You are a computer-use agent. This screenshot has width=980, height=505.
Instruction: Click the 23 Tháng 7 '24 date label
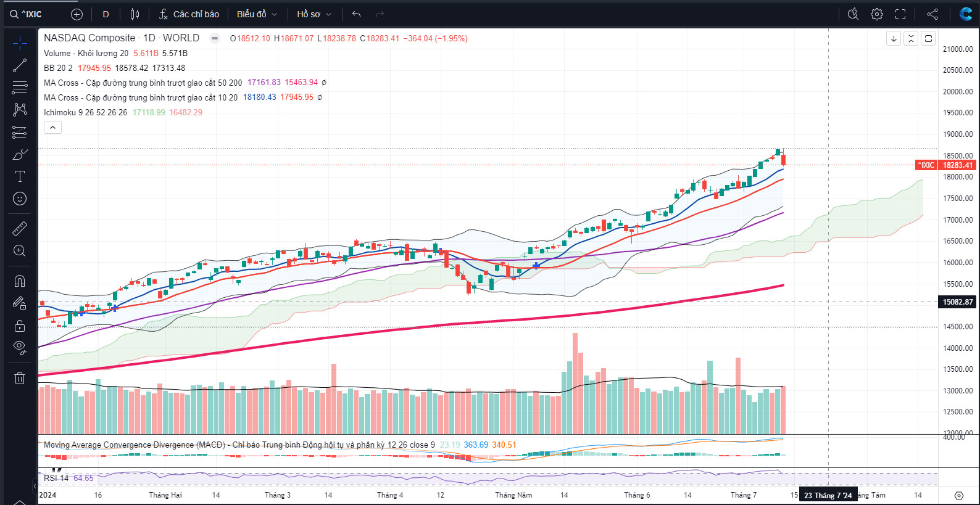tap(828, 495)
